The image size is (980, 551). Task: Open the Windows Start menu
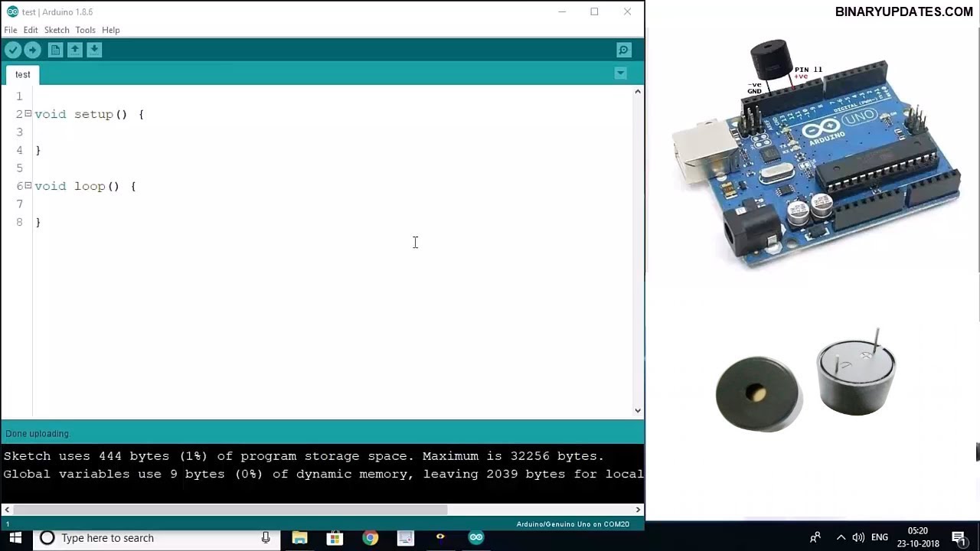15,538
